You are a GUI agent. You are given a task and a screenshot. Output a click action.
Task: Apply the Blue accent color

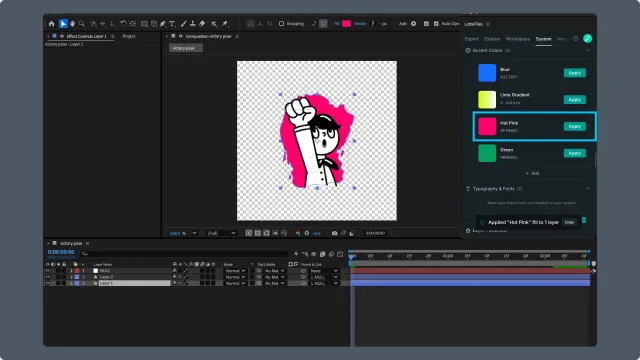tap(575, 73)
